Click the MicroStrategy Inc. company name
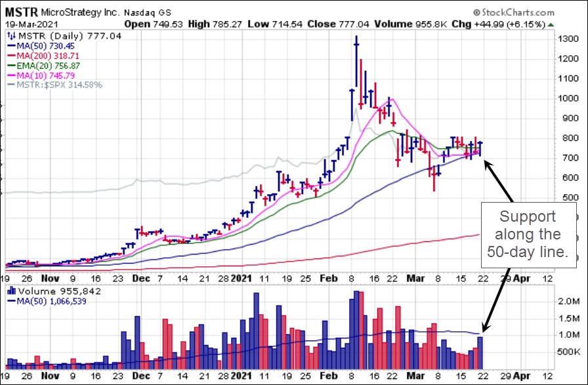The width and height of the screenshot is (588, 385). click(80, 12)
